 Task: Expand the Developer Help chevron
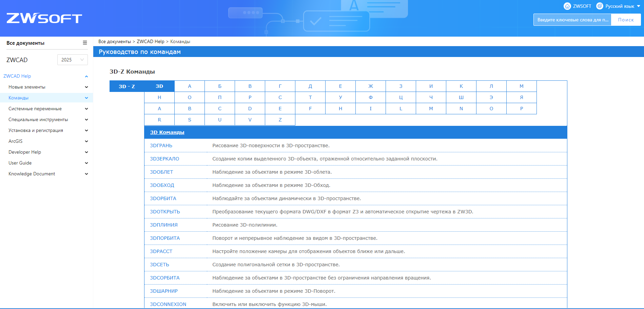86,152
